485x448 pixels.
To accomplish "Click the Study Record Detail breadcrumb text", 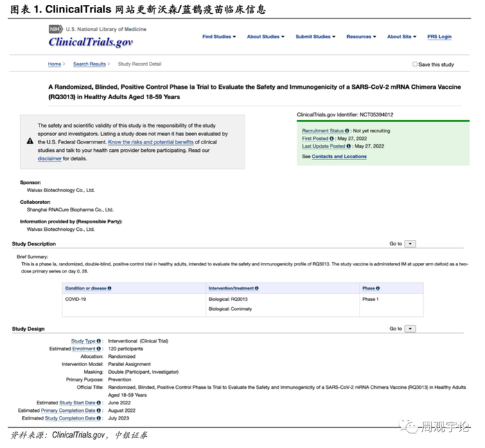I will (x=139, y=64).
